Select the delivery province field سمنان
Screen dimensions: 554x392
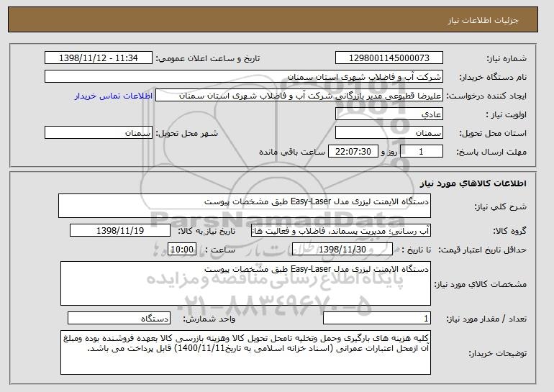click(389, 133)
